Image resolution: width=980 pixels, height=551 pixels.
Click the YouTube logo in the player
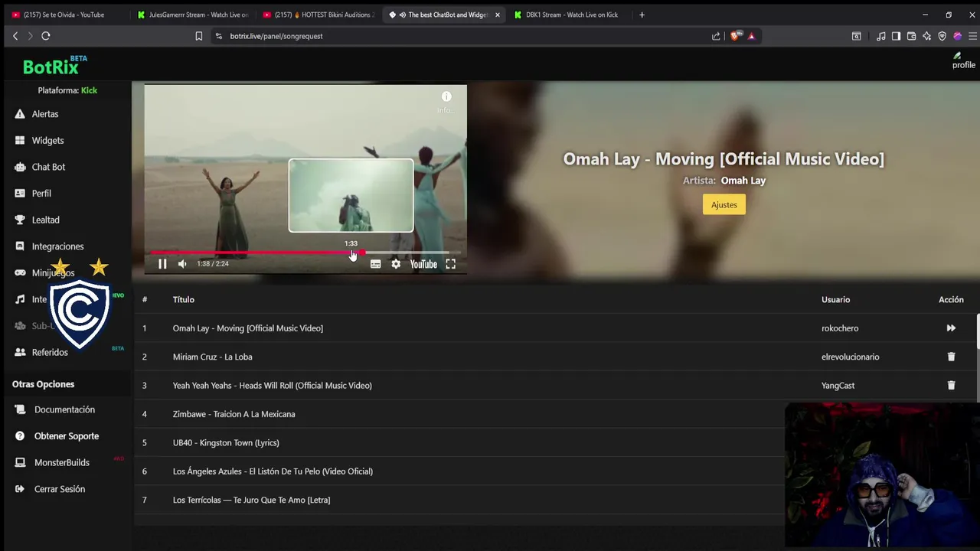pos(423,264)
